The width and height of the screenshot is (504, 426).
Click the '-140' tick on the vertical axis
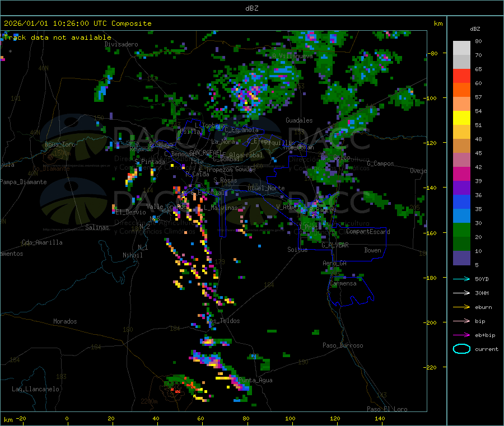pyautogui.click(x=431, y=188)
